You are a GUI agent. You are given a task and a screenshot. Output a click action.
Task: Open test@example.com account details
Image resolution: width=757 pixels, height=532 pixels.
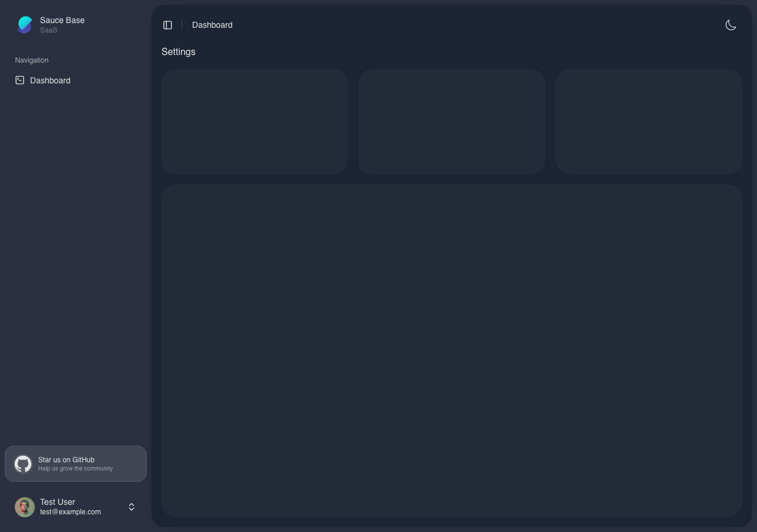(x=70, y=512)
